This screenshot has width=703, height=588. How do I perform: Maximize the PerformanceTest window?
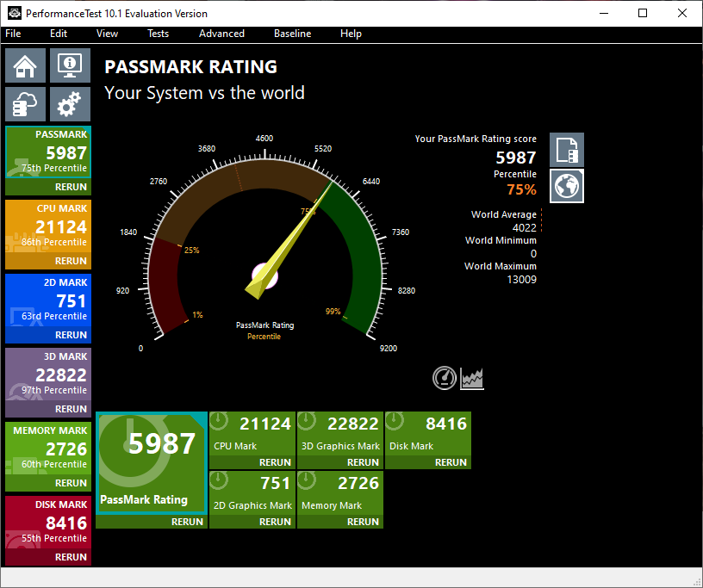(x=643, y=13)
